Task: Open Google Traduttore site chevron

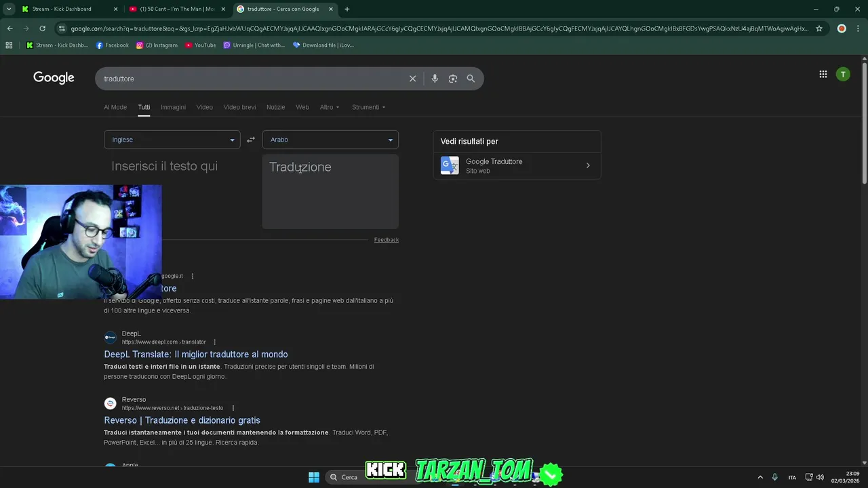Action: pos(588,165)
